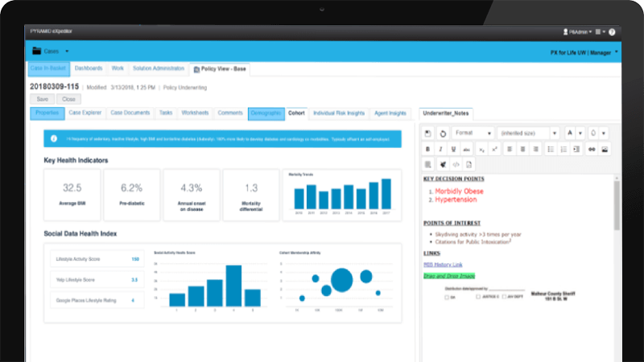Open the inherited size dropdown
644x362 pixels.
tap(528, 133)
